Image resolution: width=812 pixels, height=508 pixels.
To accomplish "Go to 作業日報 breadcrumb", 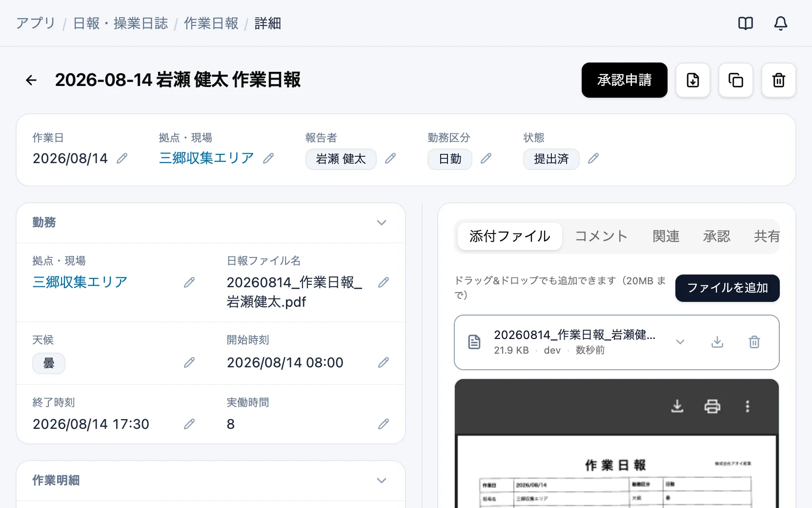I will 211,23.
